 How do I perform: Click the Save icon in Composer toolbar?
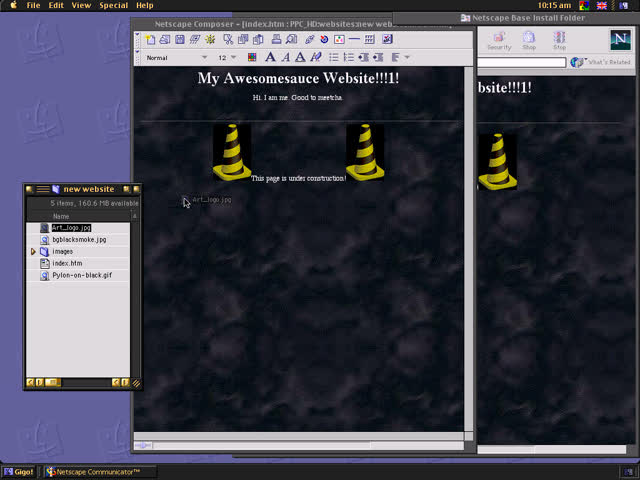pos(180,39)
